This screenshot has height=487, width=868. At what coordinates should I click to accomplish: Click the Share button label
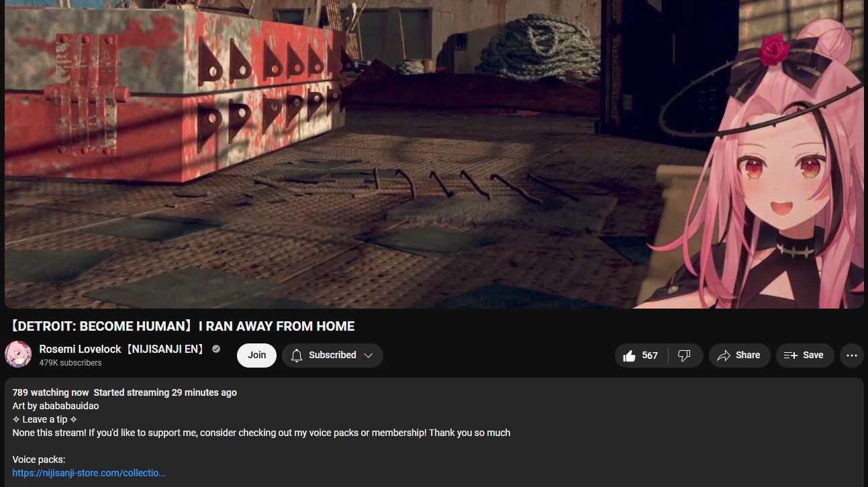coord(748,356)
